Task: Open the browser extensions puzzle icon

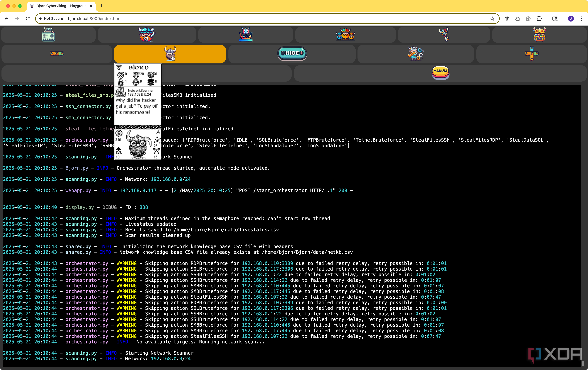Action: coord(539,19)
